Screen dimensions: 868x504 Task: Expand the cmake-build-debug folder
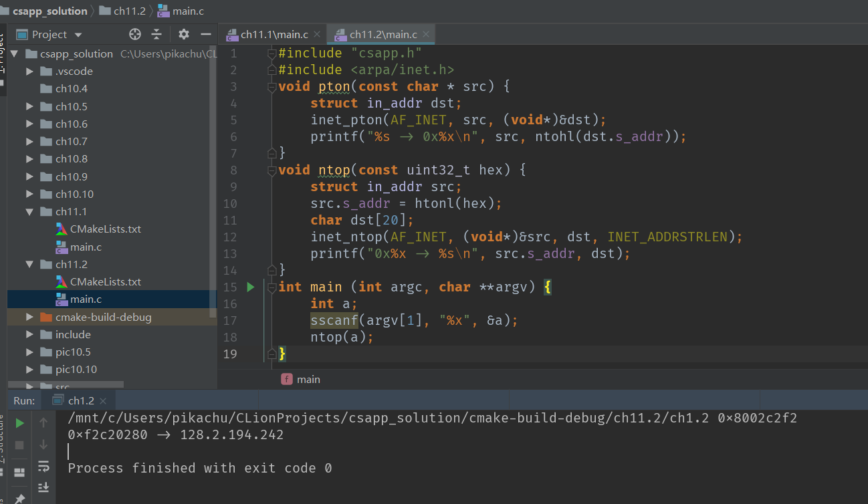coord(29,317)
